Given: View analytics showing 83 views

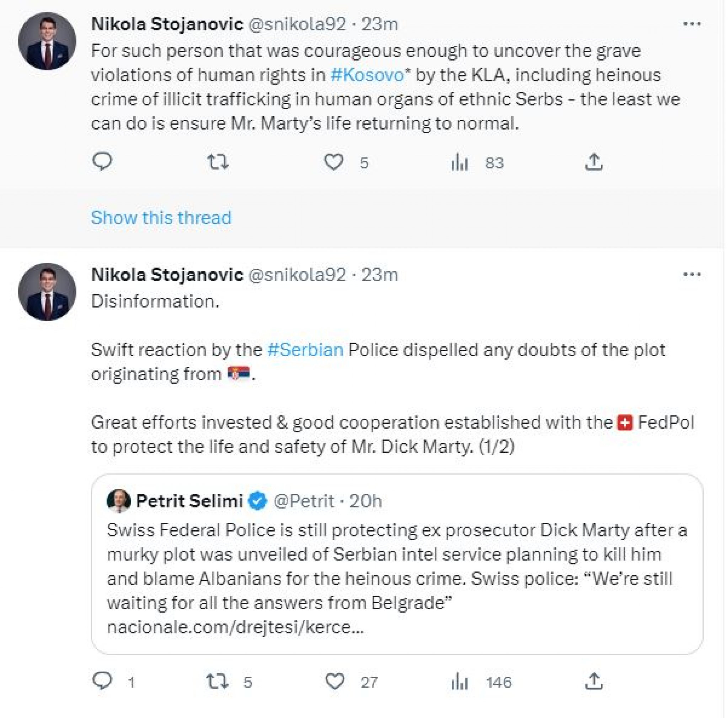Looking at the screenshot, I should tap(459, 162).
